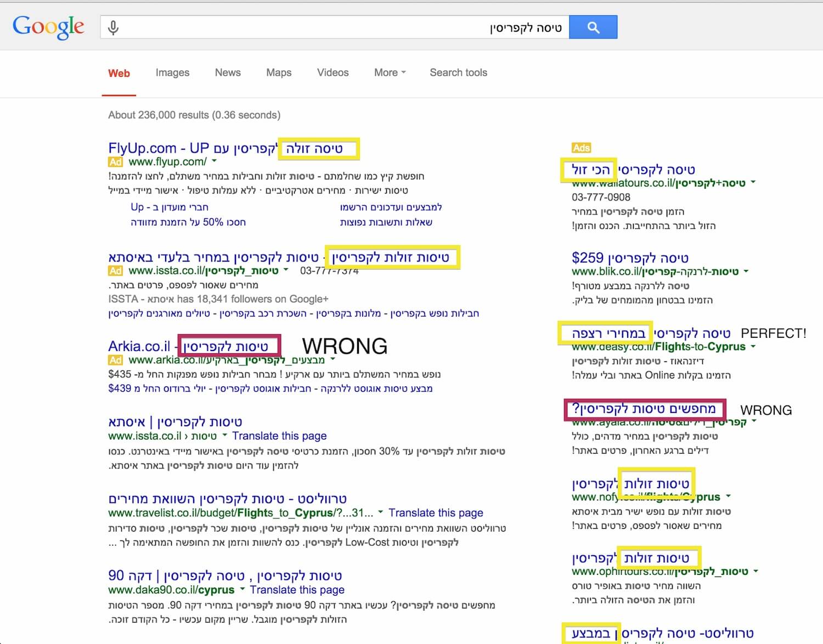The image size is (823, 644).
Task: Expand dropdown arrow next to ophirtours.co.il ad
Action: 756,571
